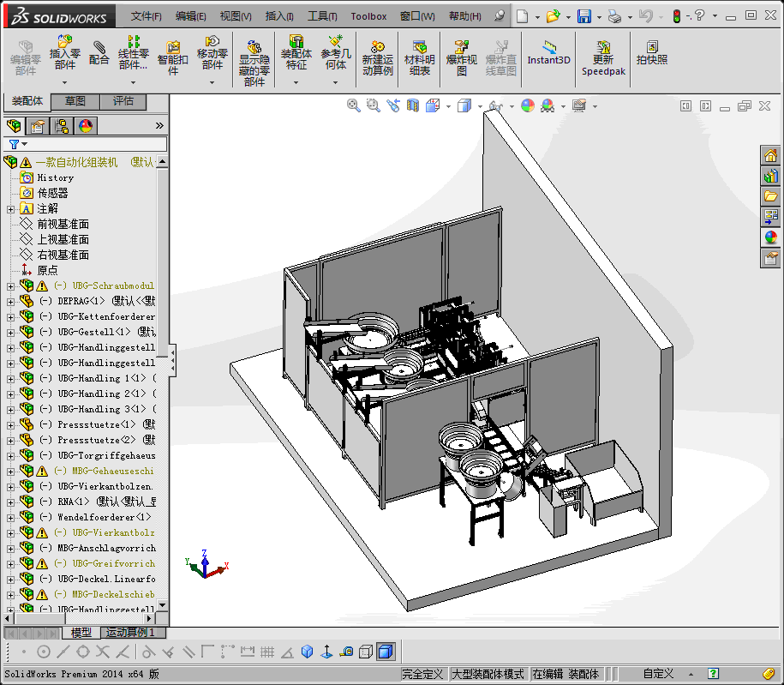Expand the RNA<1> component node
The image size is (784, 685).
coord(10,502)
